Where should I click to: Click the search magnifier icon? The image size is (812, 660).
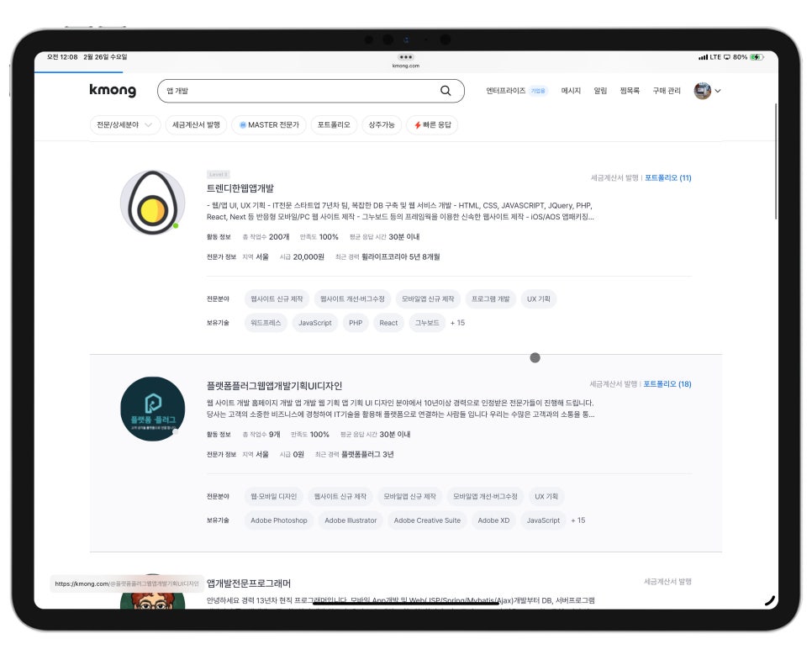[x=446, y=91]
